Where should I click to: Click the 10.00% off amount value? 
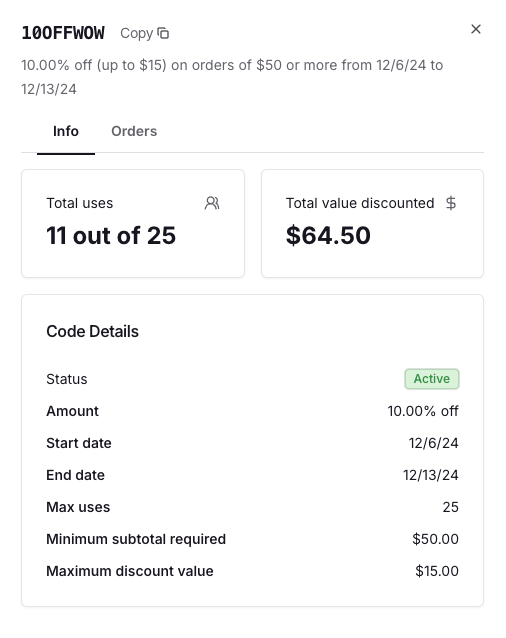(x=423, y=411)
